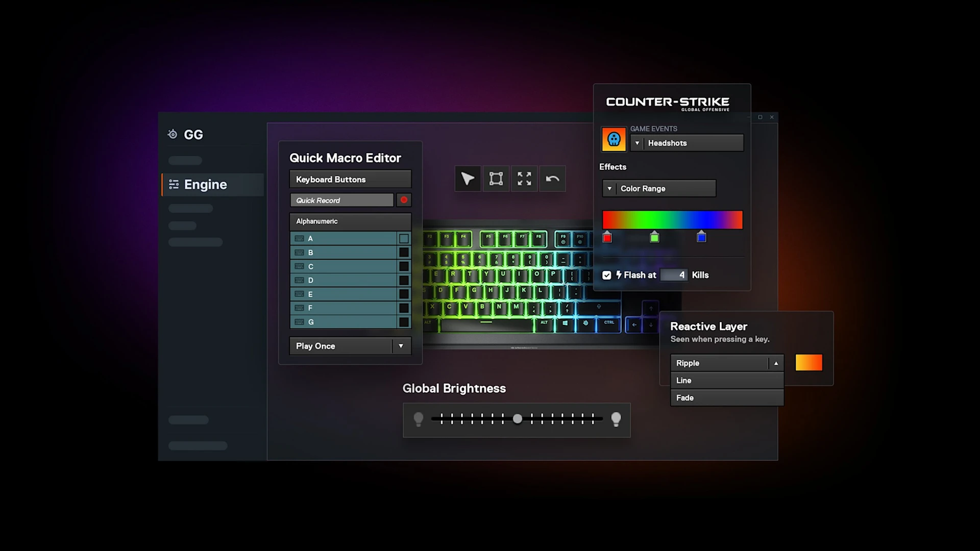Click the Headshots skull event icon
The width and height of the screenshot is (980, 551).
(x=614, y=139)
